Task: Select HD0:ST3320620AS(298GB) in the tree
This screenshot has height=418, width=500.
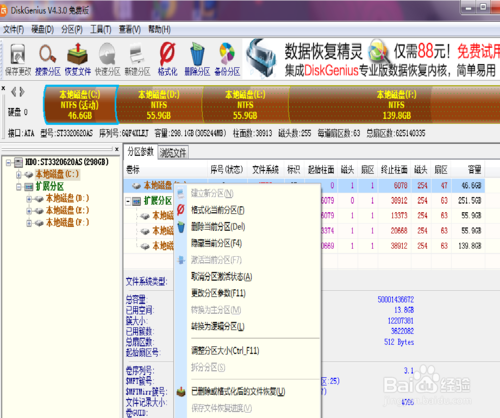Action: pos(67,162)
